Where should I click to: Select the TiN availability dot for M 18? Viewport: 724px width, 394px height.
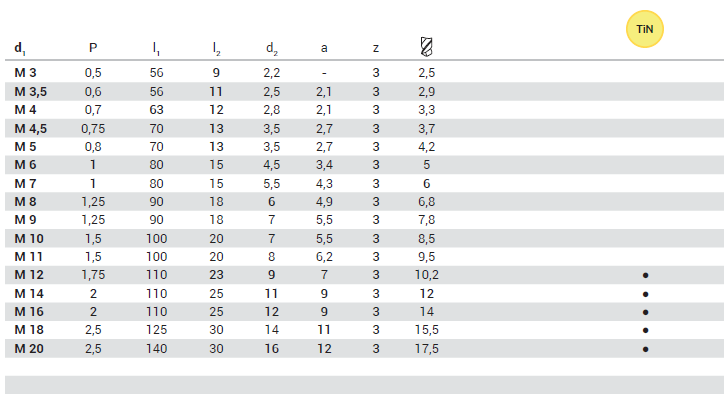click(x=646, y=330)
